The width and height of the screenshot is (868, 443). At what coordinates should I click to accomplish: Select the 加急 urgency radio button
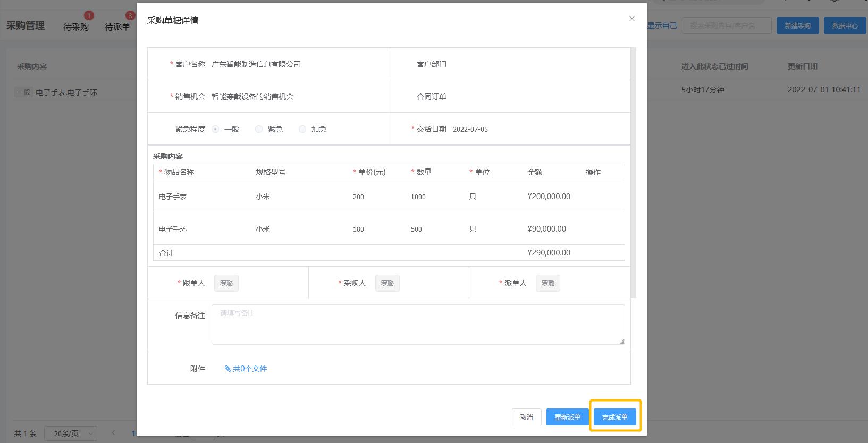tap(302, 129)
